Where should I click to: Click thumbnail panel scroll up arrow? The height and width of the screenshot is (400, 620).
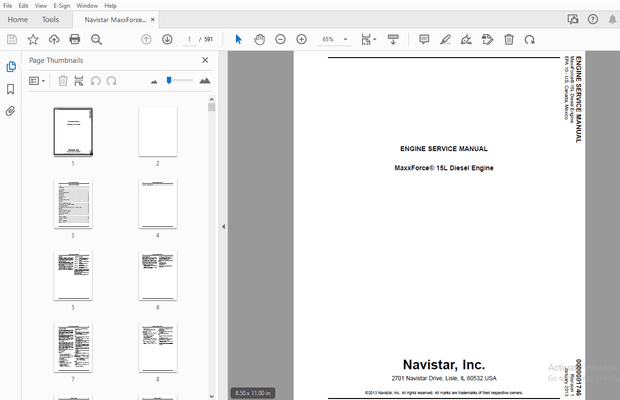tap(212, 99)
